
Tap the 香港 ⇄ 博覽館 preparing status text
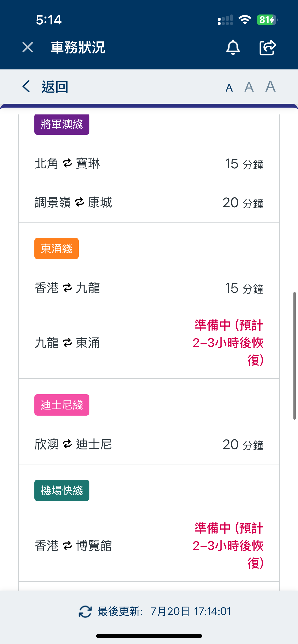click(228, 546)
